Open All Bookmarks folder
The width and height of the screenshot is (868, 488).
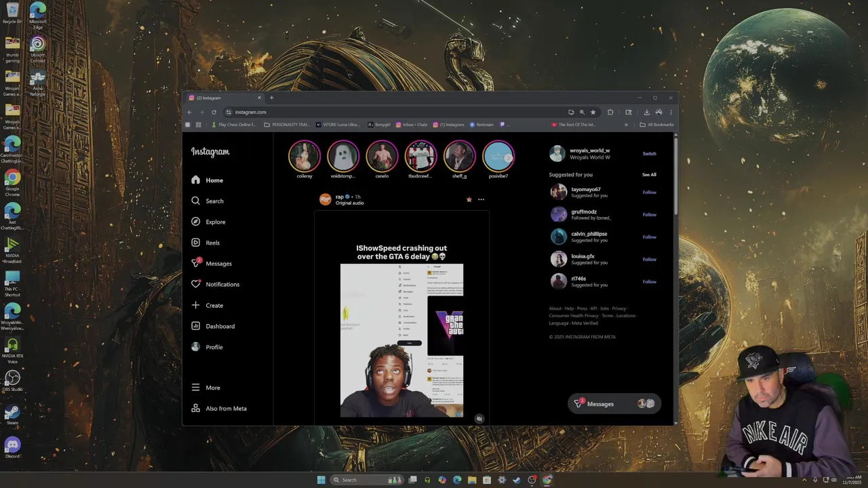pos(656,125)
